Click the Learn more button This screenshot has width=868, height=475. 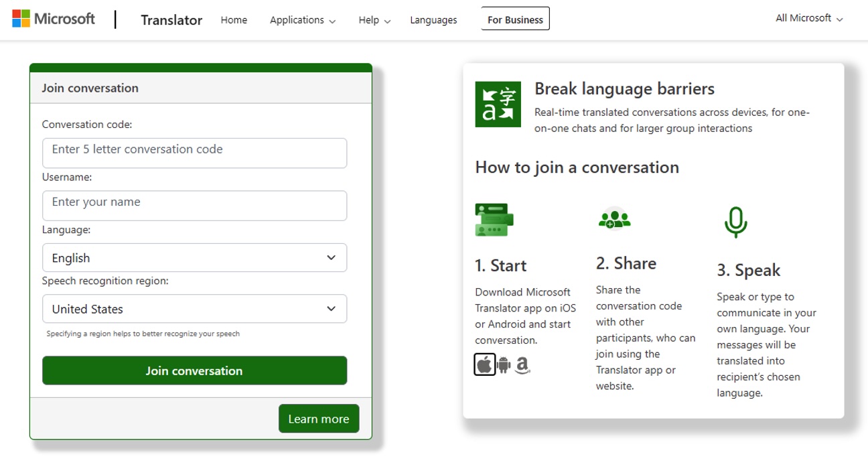tap(319, 418)
